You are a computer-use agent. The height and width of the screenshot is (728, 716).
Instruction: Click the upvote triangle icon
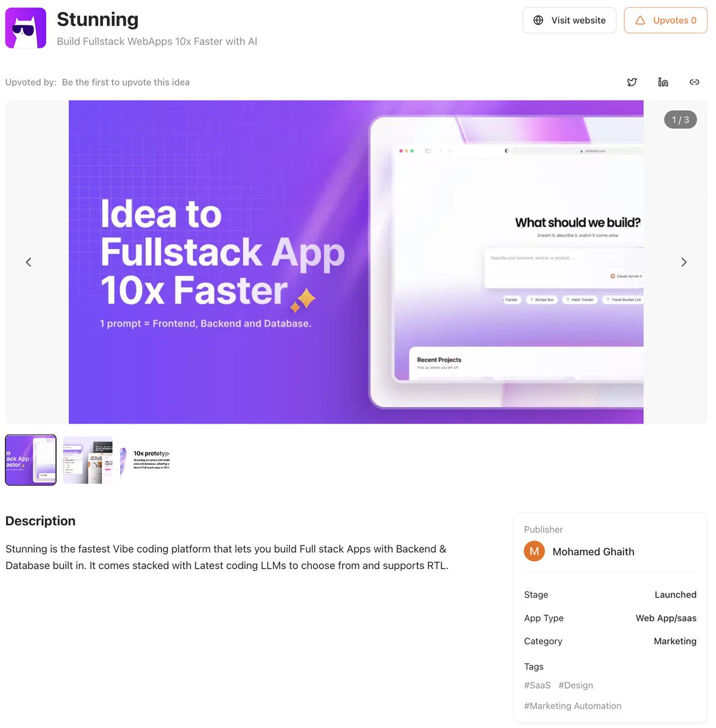point(640,20)
